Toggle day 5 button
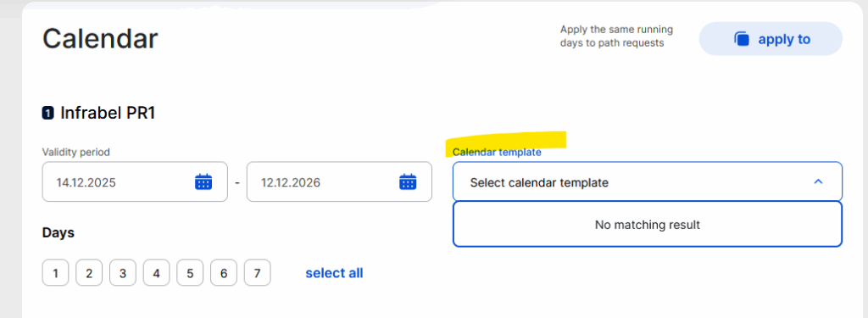 (190, 272)
